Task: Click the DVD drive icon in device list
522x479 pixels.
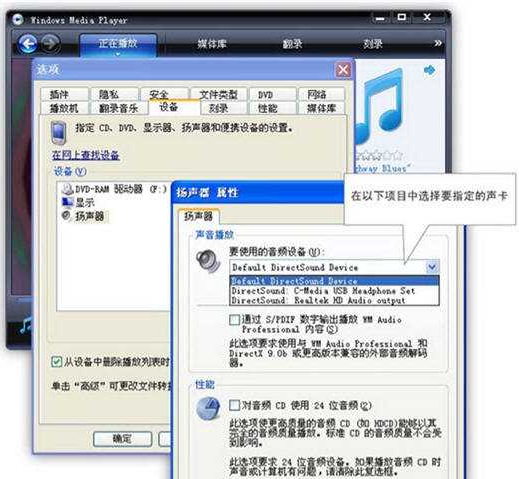Action: coord(68,189)
